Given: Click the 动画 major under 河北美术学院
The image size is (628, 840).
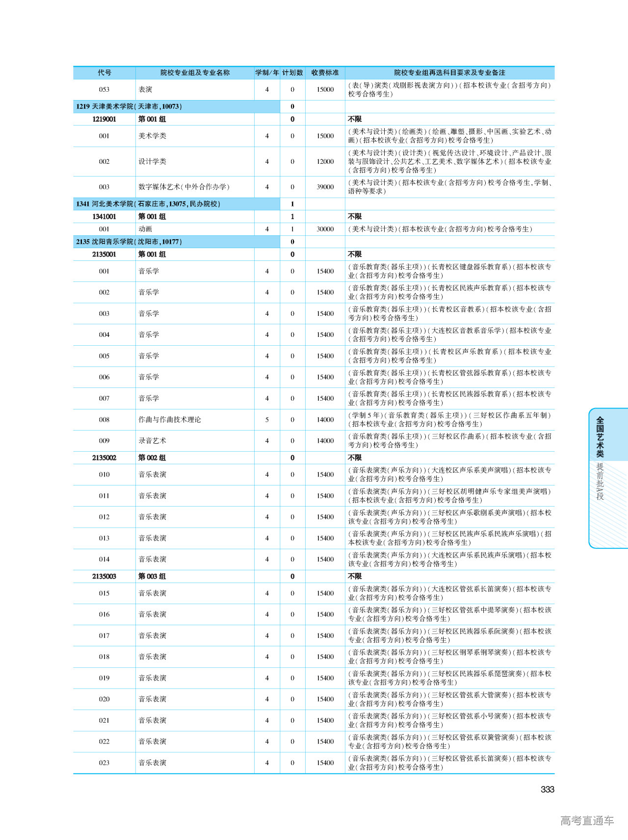Looking at the screenshot, I should coord(145,229).
